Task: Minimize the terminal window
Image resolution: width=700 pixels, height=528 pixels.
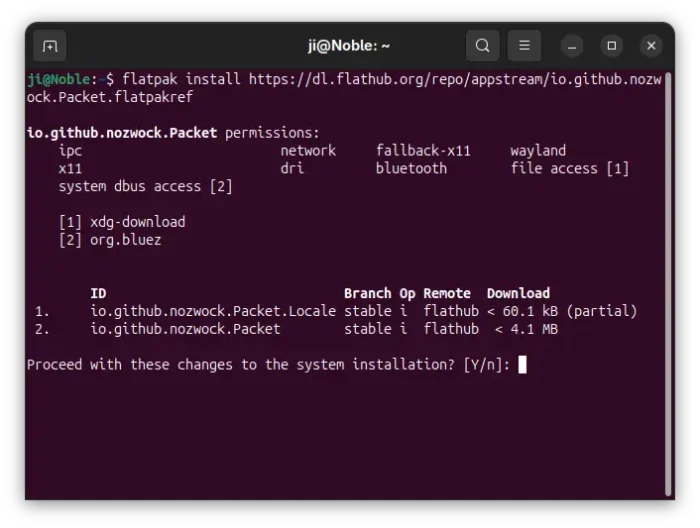Action: tap(572, 46)
